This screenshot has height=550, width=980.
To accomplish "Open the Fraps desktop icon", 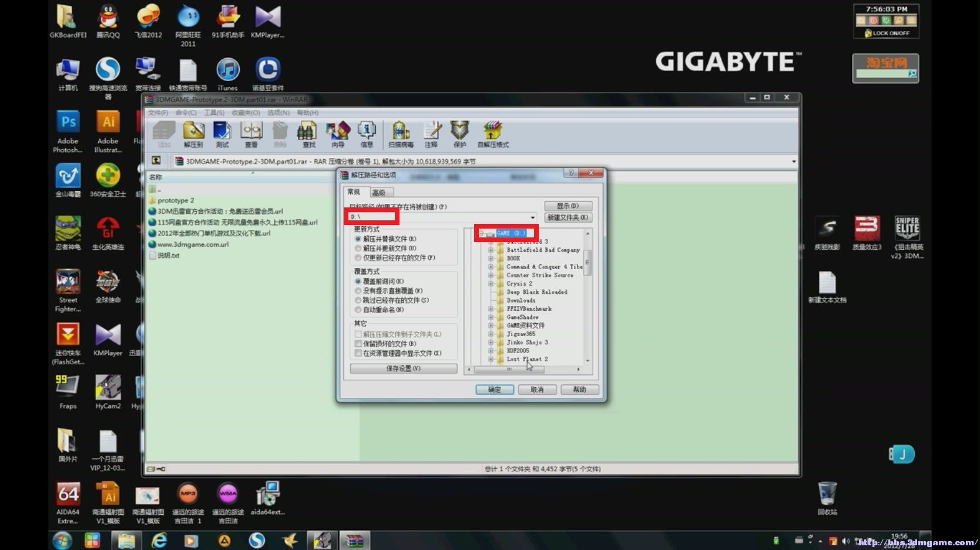I will 68,393.
